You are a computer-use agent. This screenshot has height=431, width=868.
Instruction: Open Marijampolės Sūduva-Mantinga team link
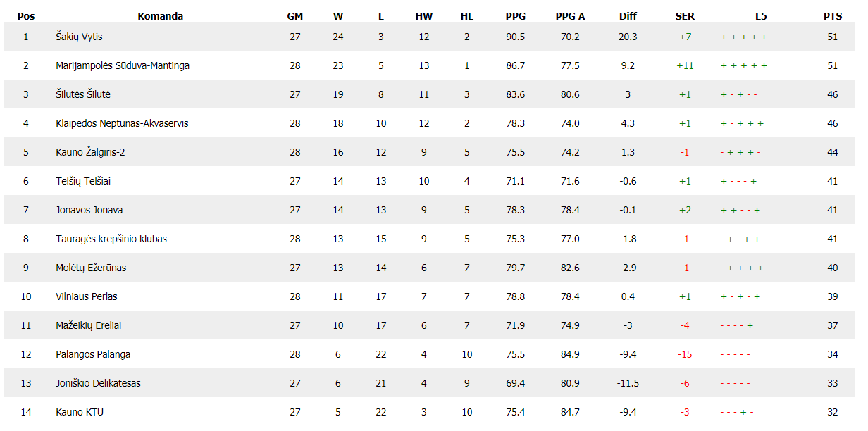tap(123, 65)
